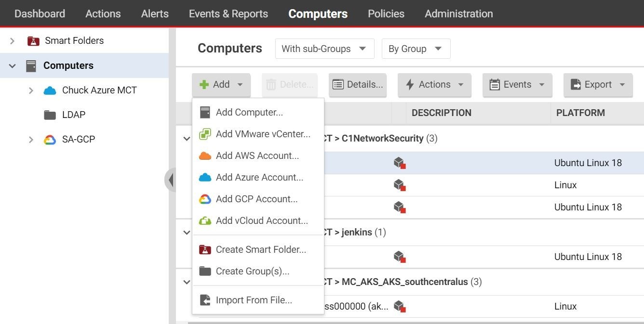Click the green vCloud icon in the menu
This screenshot has height=324, width=644.
(205, 221)
